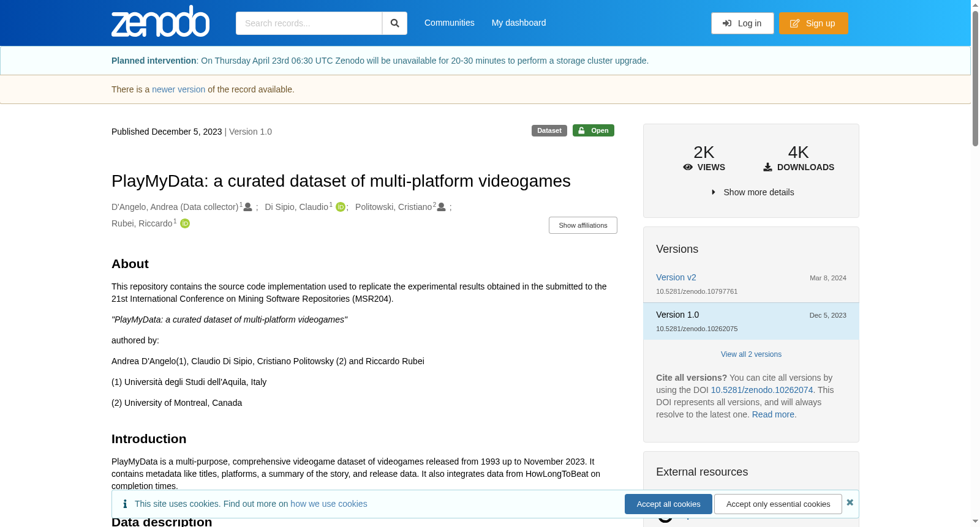The height and width of the screenshot is (527, 980).
Task: Click the Search records input field
Action: 309,23
